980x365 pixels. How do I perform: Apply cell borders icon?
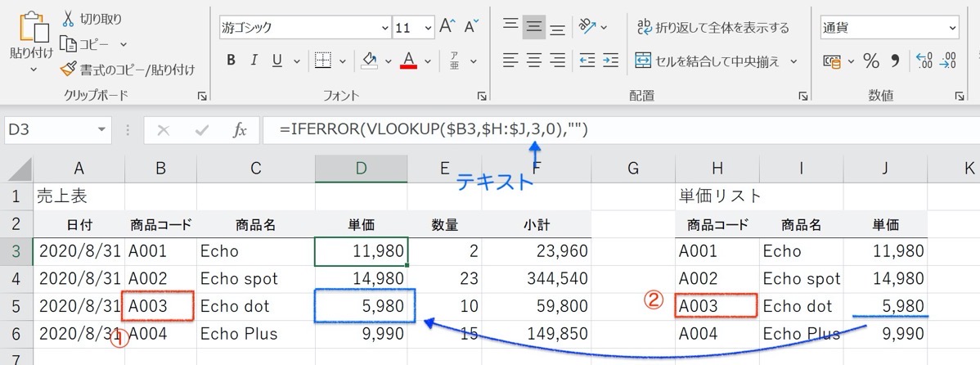(x=322, y=61)
